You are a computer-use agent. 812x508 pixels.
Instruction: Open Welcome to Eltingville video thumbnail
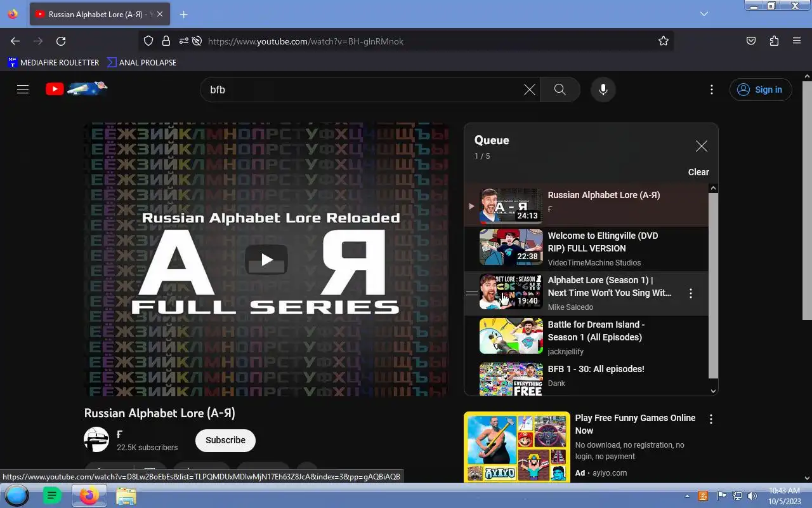tap(511, 247)
